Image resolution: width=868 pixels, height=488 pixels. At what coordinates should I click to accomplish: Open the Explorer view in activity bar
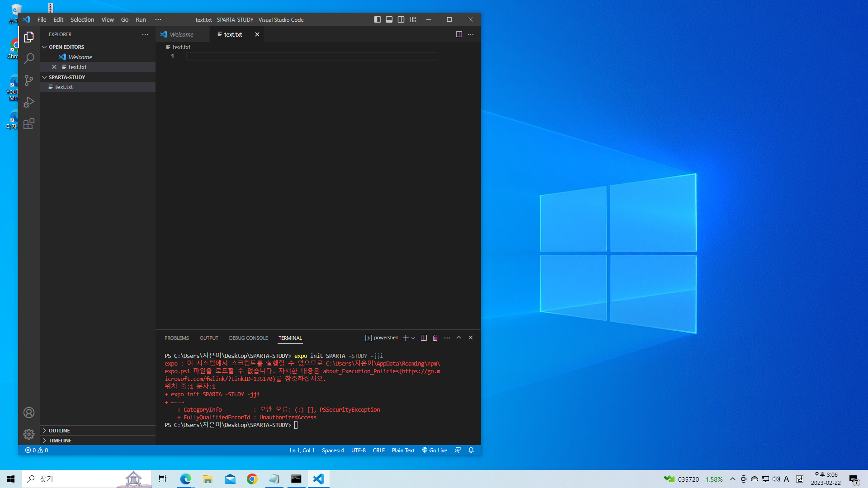click(x=29, y=37)
